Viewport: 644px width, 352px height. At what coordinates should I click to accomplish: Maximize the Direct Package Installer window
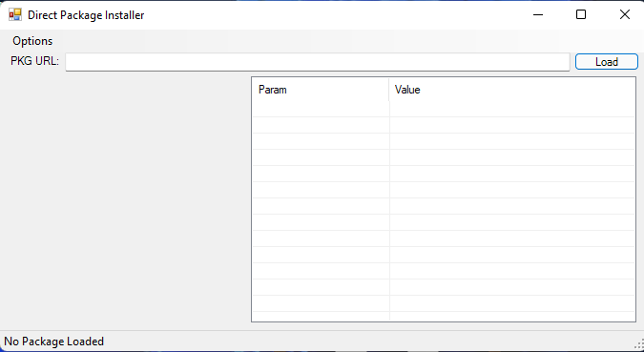[581, 15]
